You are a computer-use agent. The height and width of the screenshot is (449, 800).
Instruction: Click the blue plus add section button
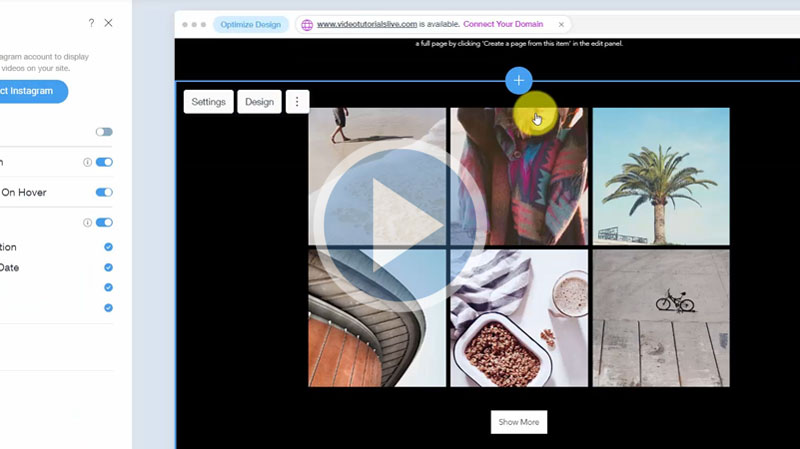[518, 80]
